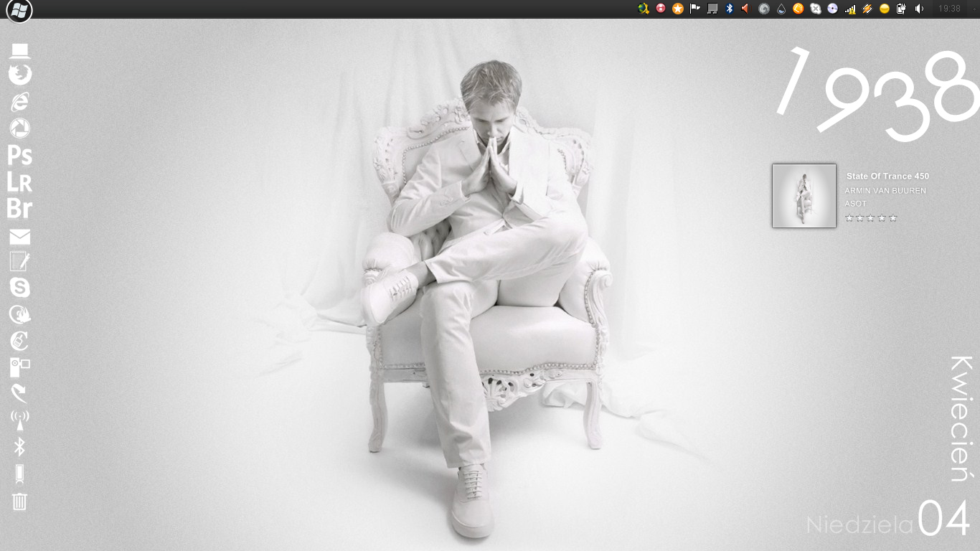Open the wireless antenna icon in dock
This screenshot has height=551, width=980.
20,420
